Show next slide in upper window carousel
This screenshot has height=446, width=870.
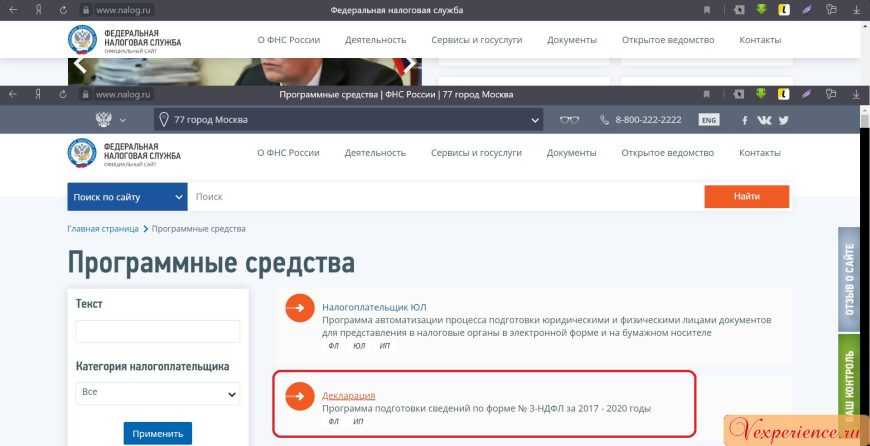pyautogui.click(x=409, y=65)
